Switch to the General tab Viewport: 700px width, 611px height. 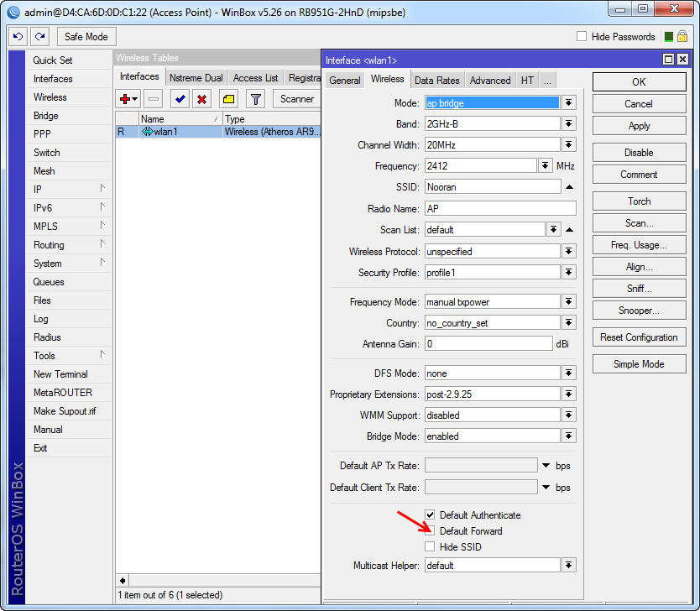click(345, 81)
